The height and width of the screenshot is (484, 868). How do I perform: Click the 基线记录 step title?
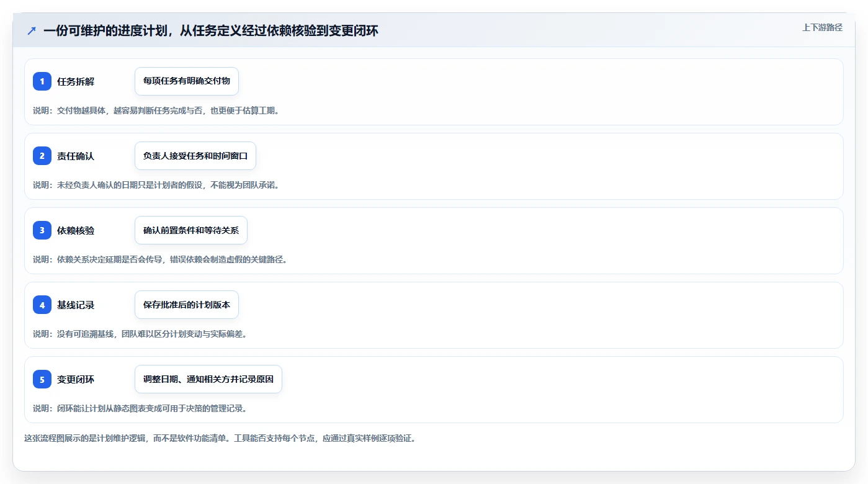(76, 305)
